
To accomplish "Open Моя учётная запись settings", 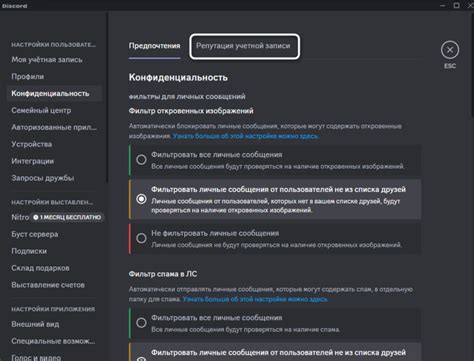I will [x=47, y=60].
